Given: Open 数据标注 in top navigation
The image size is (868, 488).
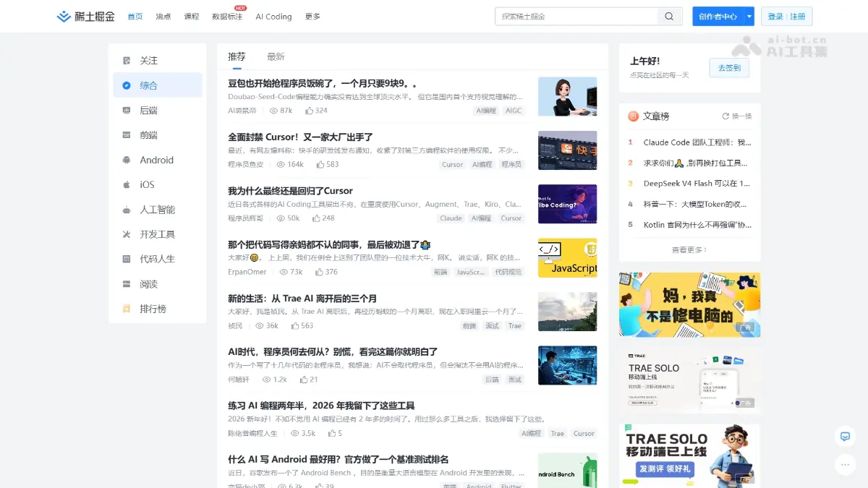Looking at the screenshot, I should (x=227, y=17).
